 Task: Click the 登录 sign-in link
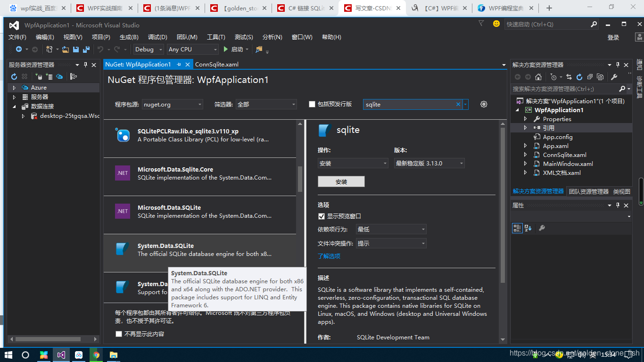pyautogui.click(x=613, y=38)
